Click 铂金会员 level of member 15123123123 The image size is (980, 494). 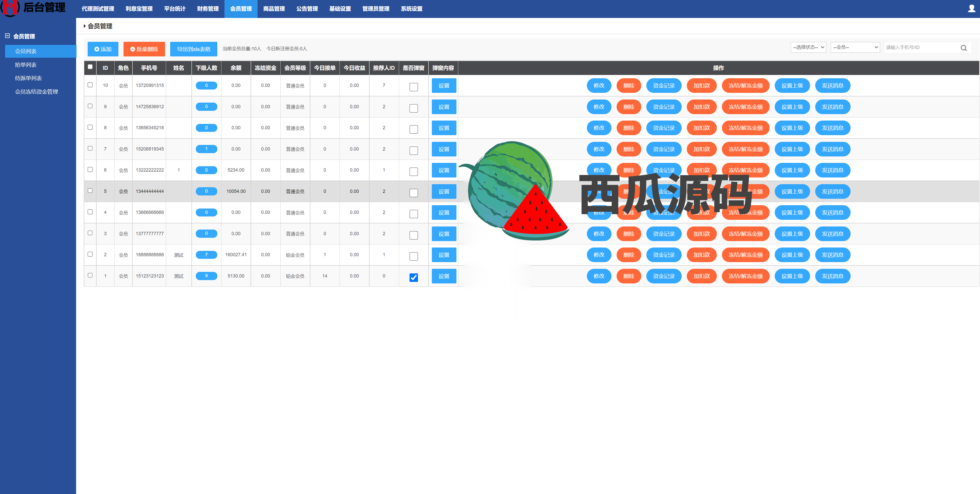(x=295, y=276)
